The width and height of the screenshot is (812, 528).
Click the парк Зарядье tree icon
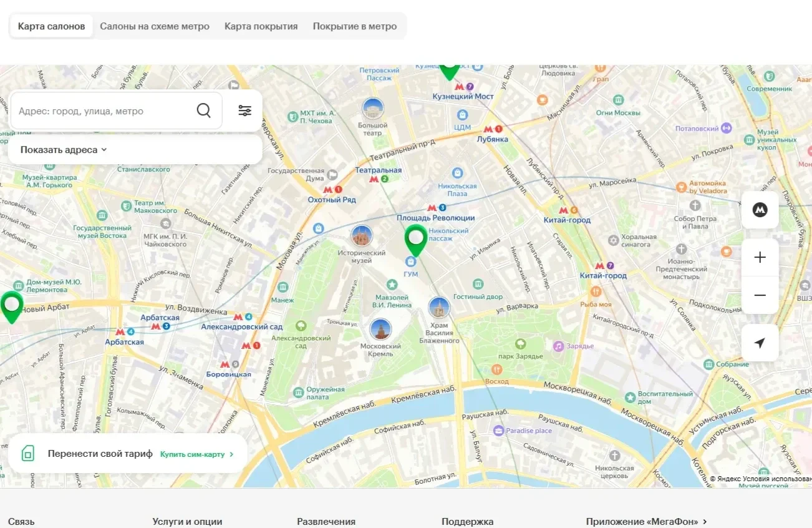(521, 343)
